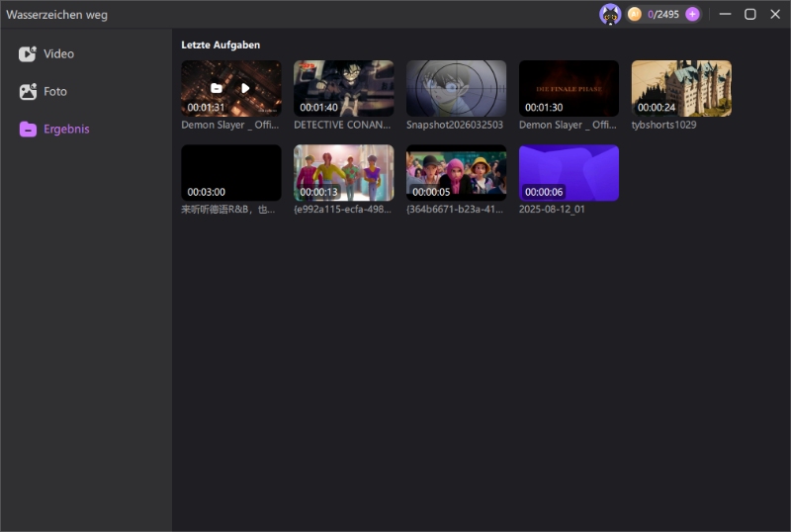Open the Video section in sidebar

[46, 54]
